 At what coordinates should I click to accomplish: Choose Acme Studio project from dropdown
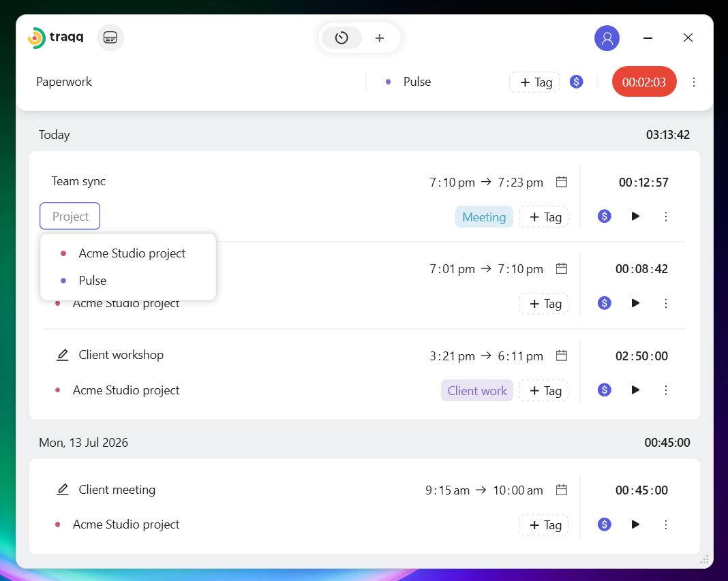pyautogui.click(x=128, y=253)
